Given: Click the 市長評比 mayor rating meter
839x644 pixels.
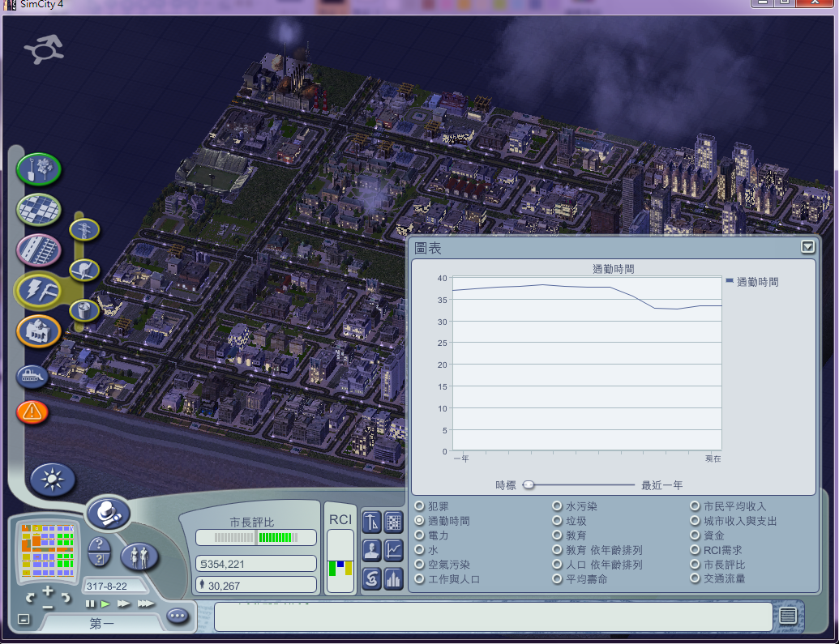Looking at the screenshot, I should pyautogui.click(x=256, y=538).
